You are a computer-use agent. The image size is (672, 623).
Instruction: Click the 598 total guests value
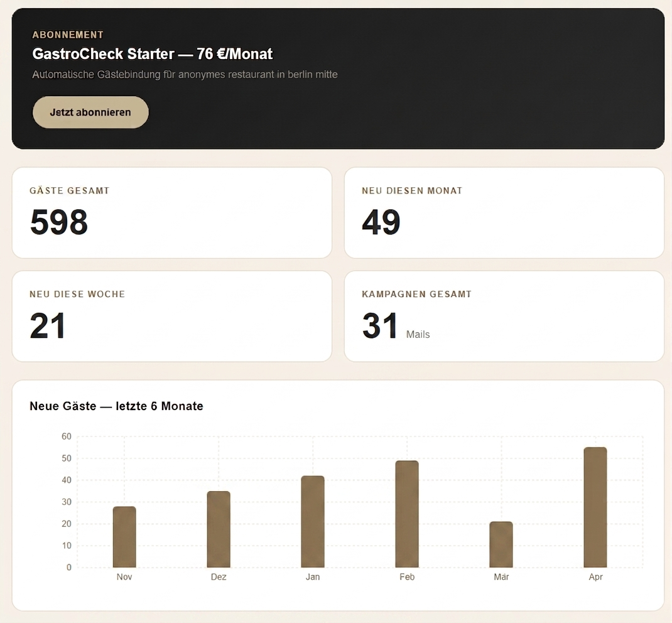(58, 222)
